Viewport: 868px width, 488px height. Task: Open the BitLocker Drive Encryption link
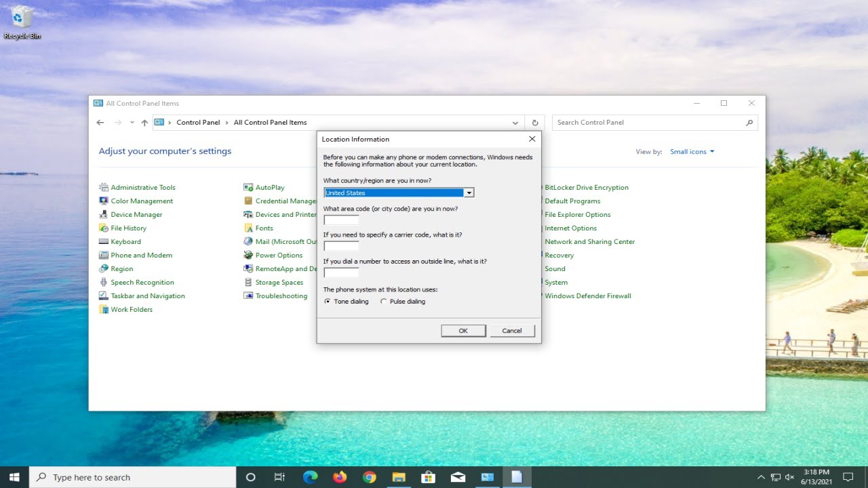[587, 188]
